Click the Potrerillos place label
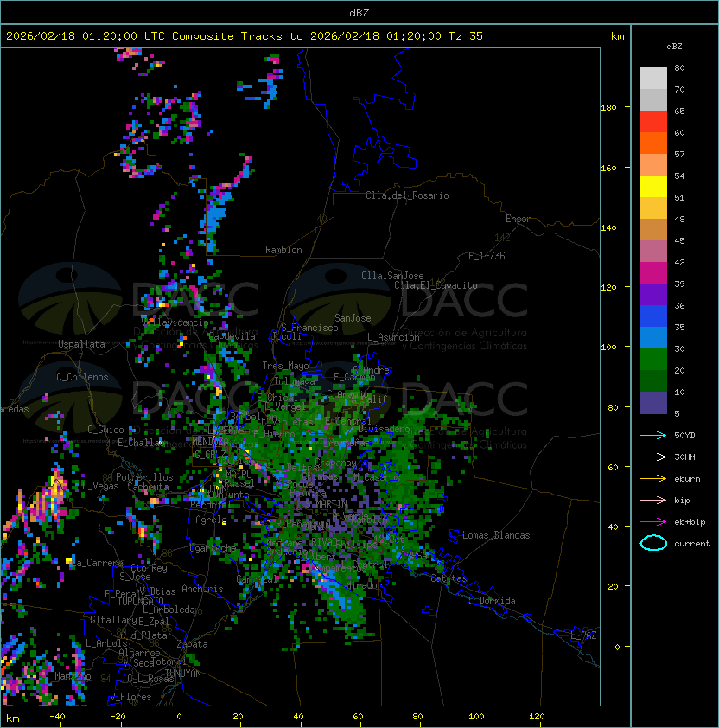Viewport: 719px width, 728px height. tap(144, 477)
